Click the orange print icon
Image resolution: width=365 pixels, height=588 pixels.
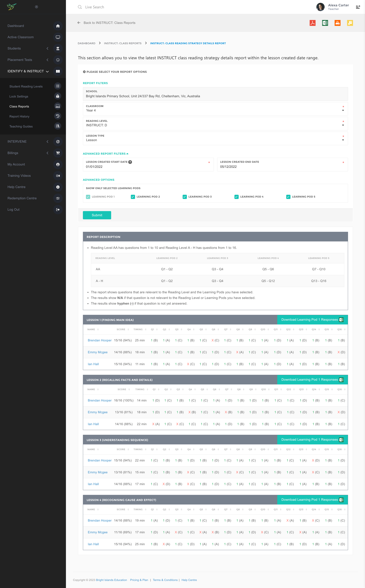(x=337, y=23)
